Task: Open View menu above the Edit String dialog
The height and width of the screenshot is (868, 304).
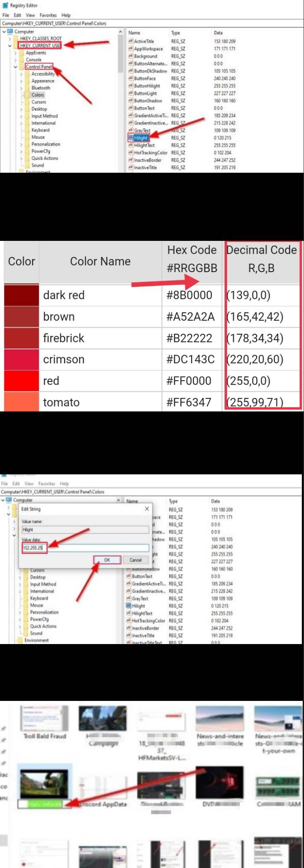Action: [x=29, y=483]
